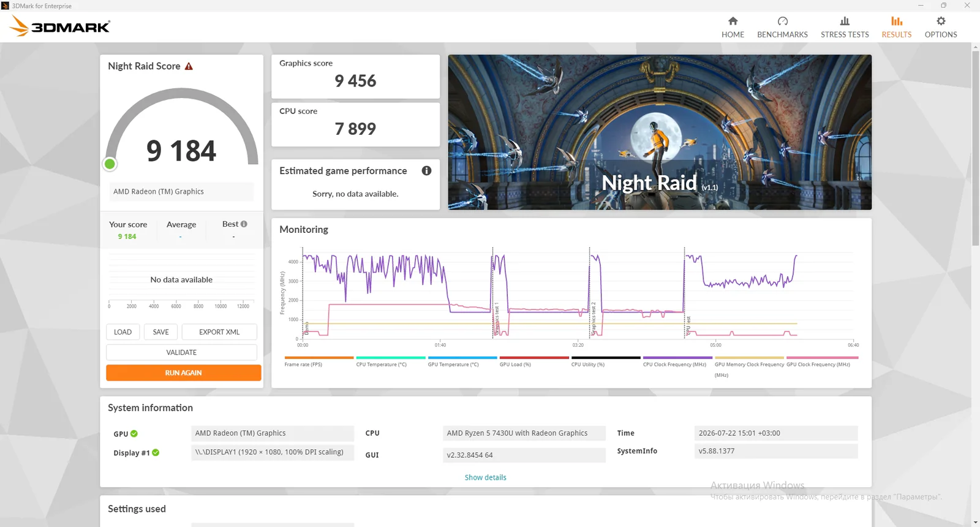Open the Home icon in navigation

[x=733, y=21]
